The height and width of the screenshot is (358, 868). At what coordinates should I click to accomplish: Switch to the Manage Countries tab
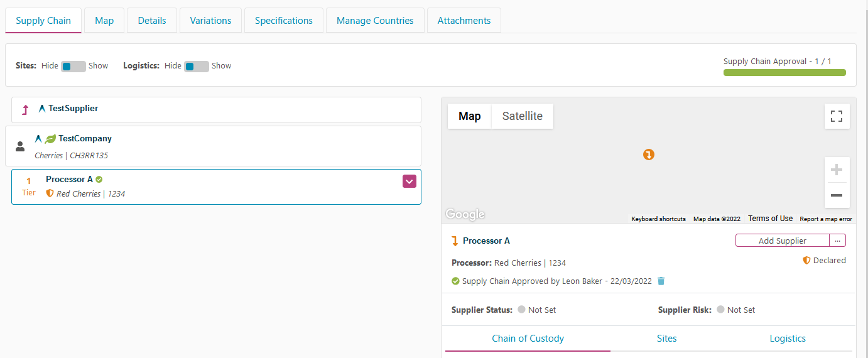pyautogui.click(x=375, y=21)
